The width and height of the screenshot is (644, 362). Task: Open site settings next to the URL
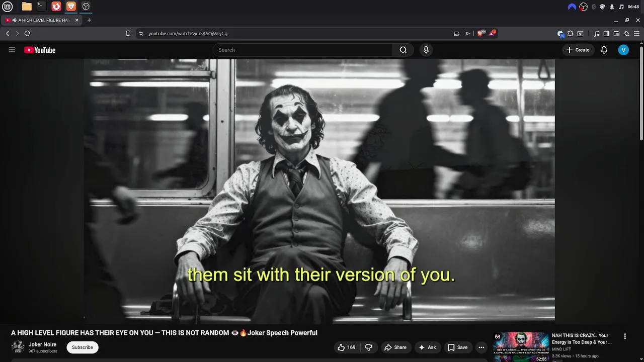141,34
